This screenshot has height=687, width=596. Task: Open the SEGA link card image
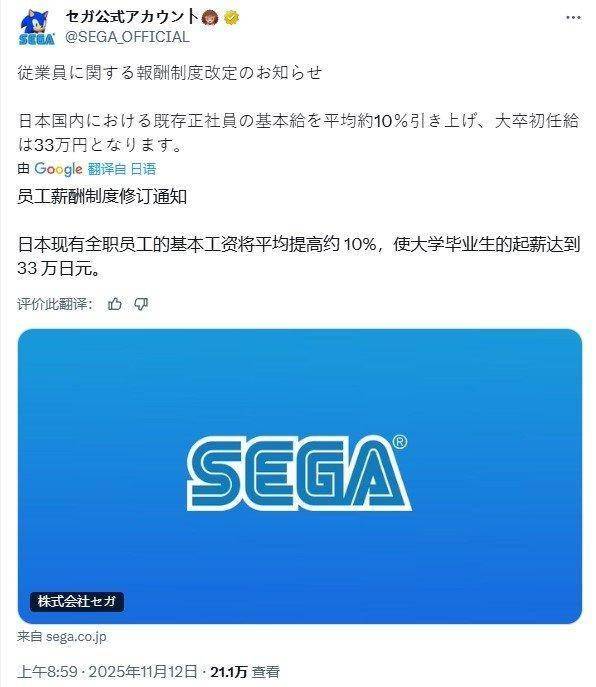pos(300,476)
